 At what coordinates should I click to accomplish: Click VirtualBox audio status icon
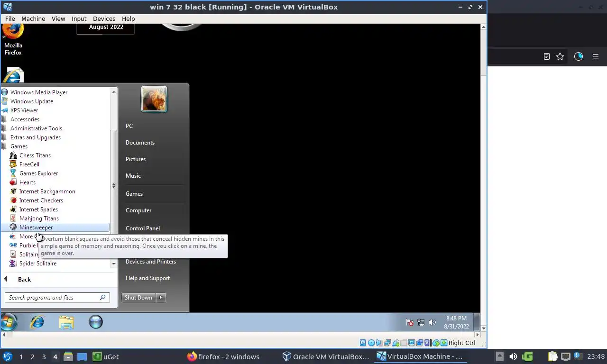(379, 343)
